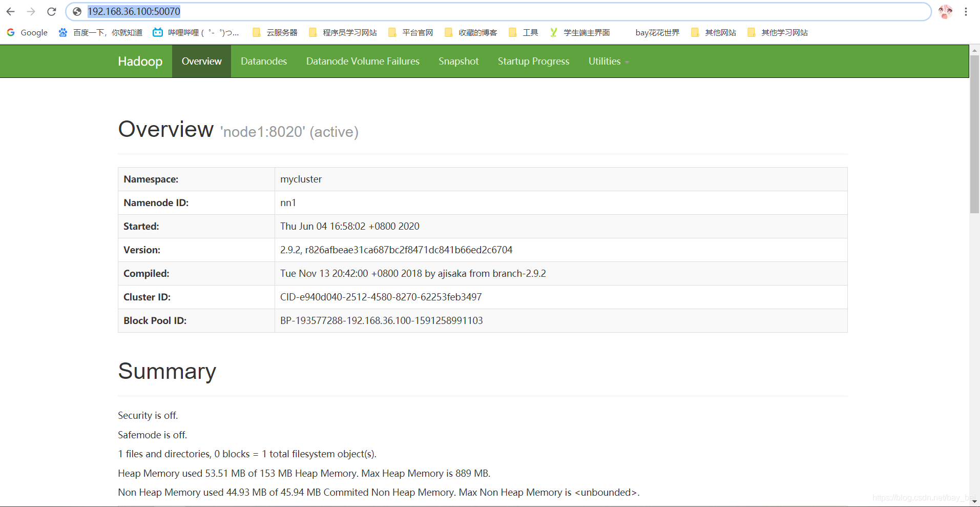Open the 其他学习网站 bookmark folder
The image size is (980, 507).
tap(778, 32)
